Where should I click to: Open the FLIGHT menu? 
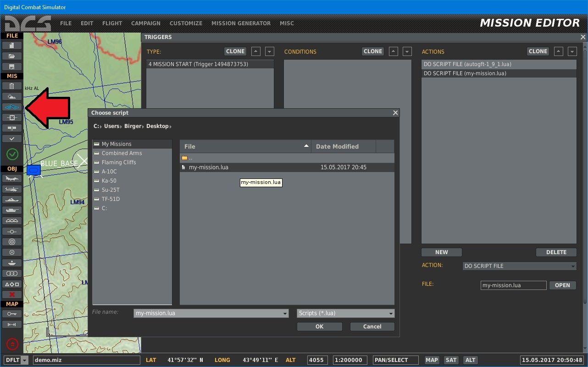(x=112, y=23)
